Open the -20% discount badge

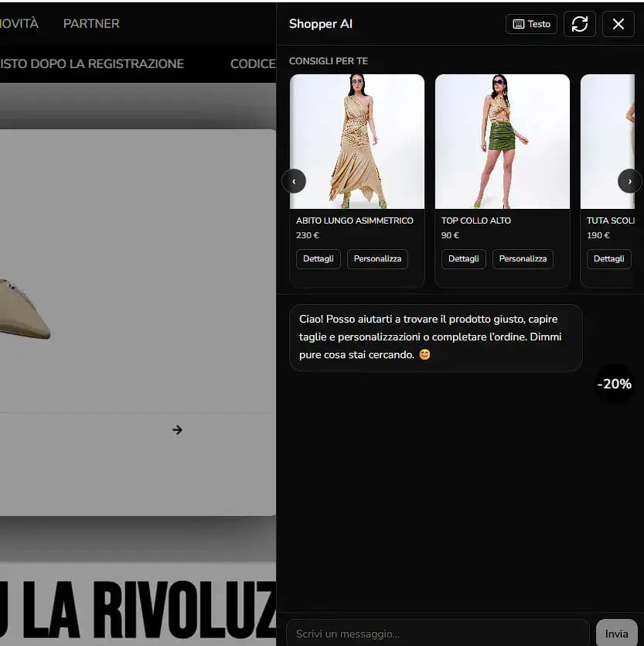point(614,384)
